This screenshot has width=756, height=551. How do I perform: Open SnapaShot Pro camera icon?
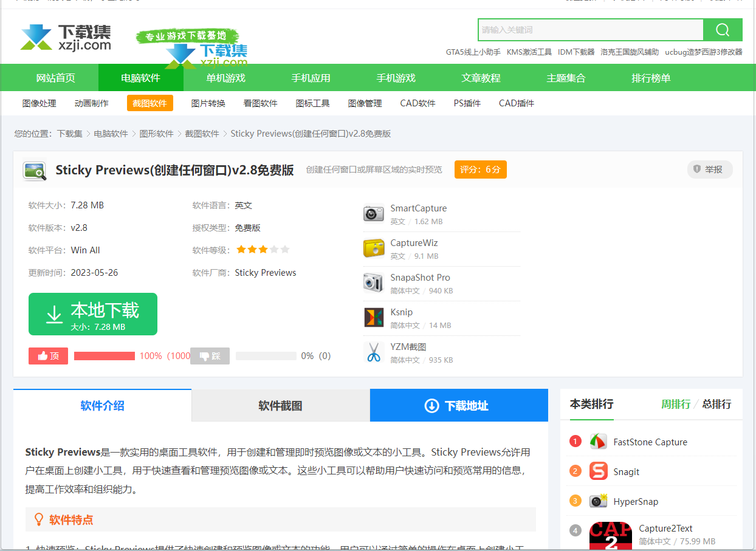tap(374, 283)
